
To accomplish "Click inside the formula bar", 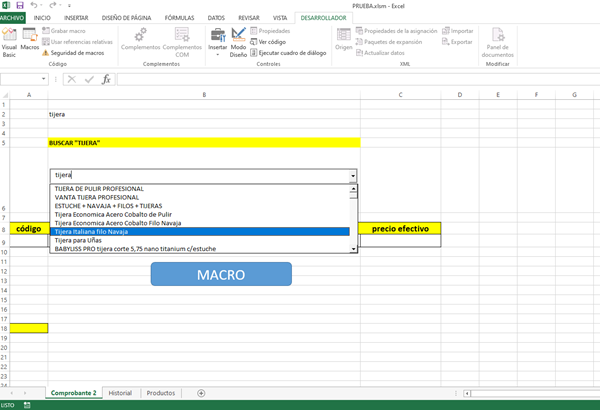I will (x=358, y=79).
